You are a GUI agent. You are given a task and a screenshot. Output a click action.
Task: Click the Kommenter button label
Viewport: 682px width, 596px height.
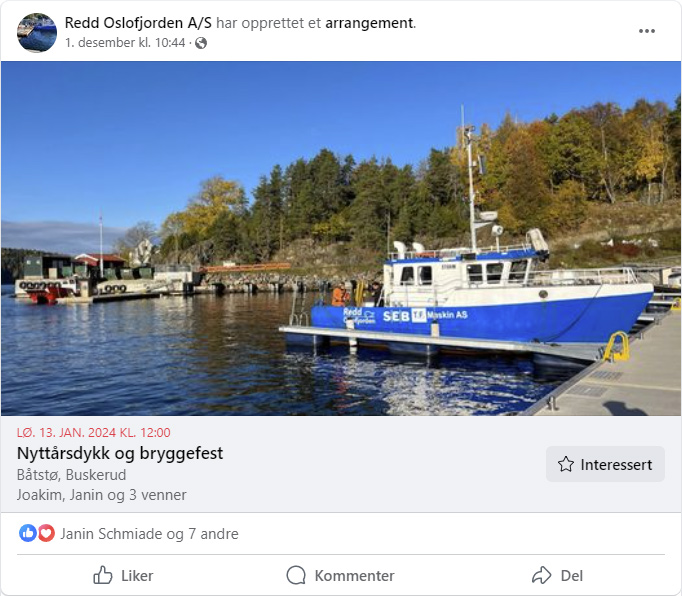[354, 576]
